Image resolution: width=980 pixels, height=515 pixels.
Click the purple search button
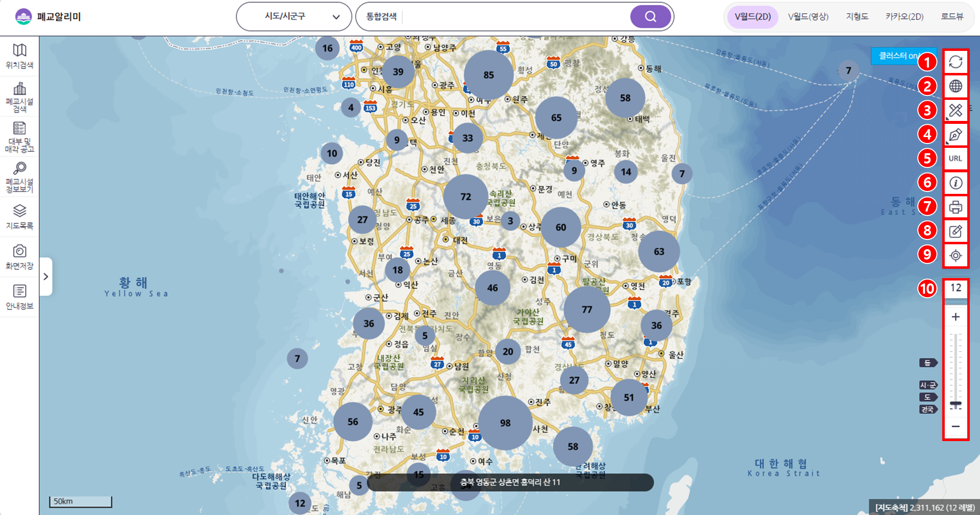click(x=650, y=17)
